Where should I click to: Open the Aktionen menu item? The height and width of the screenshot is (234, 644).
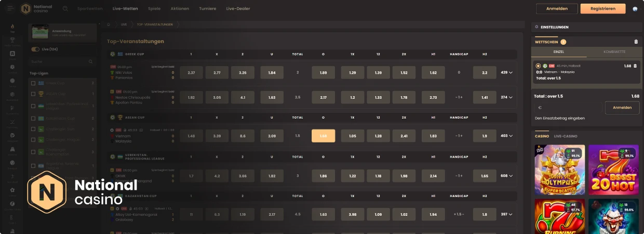coord(180,9)
